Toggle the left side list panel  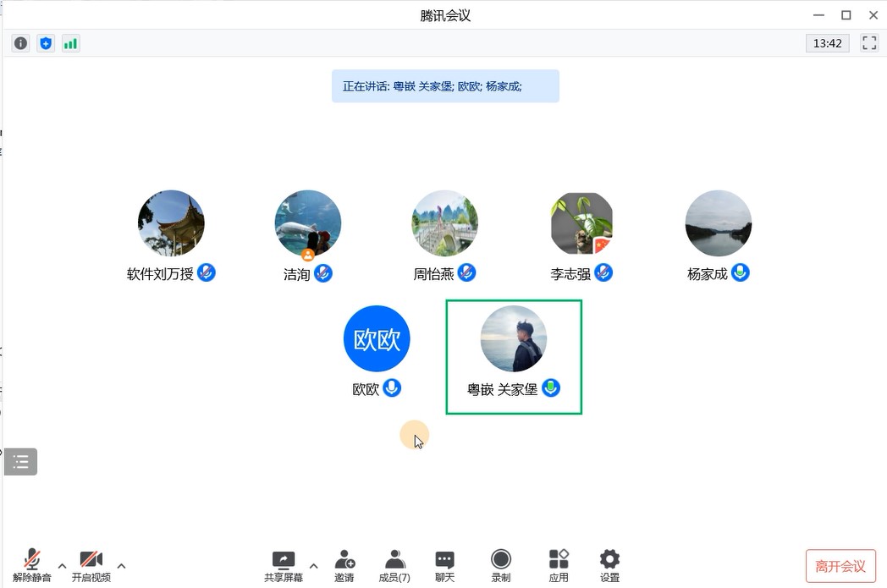click(21, 462)
